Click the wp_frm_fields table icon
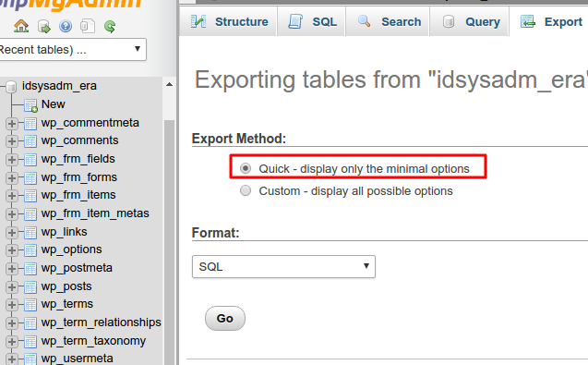The image size is (588, 365). 30,160
